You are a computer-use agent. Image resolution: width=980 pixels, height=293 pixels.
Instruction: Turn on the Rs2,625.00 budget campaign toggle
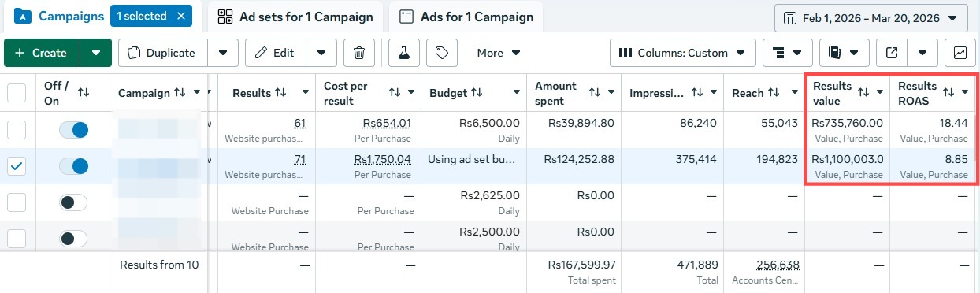tap(73, 202)
